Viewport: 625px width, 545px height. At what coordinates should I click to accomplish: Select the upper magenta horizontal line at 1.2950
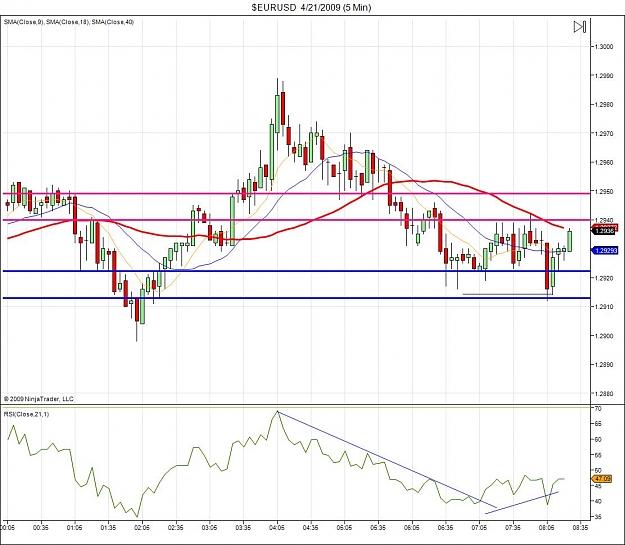click(296, 194)
